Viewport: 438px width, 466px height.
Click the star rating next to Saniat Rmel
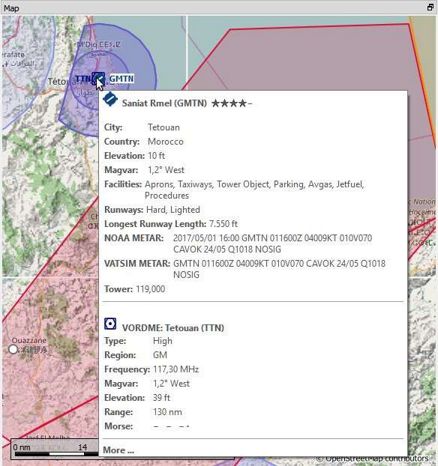pyautogui.click(x=232, y=103)
